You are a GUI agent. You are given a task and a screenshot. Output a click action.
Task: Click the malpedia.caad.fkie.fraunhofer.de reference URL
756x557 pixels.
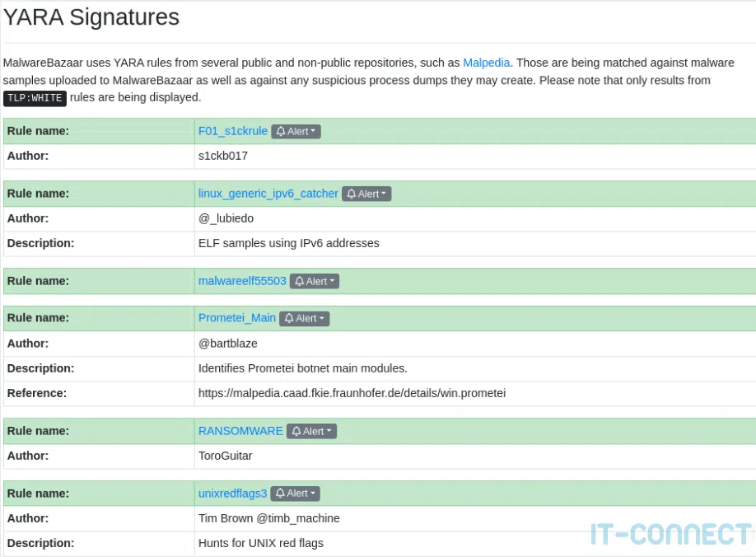(352, 394)
